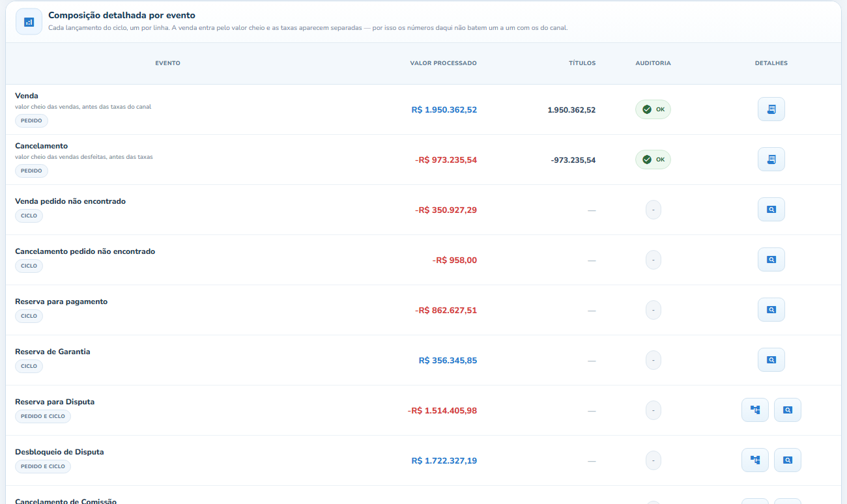847x504 pixels.
Task: Click the PEDIDO tag under Cancelamento
Action: pyautogui.click(x=31, y=171)
